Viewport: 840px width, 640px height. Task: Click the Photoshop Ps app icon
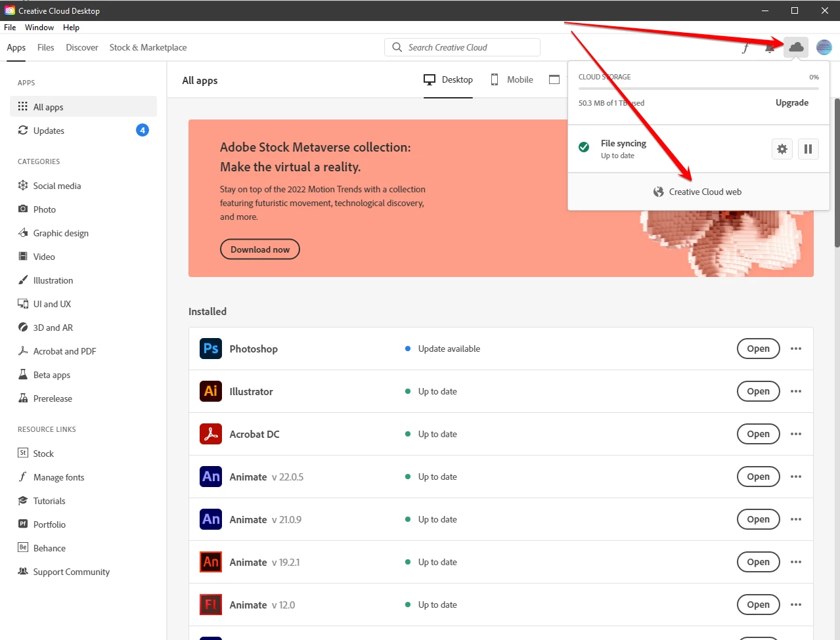pos(211,349)
